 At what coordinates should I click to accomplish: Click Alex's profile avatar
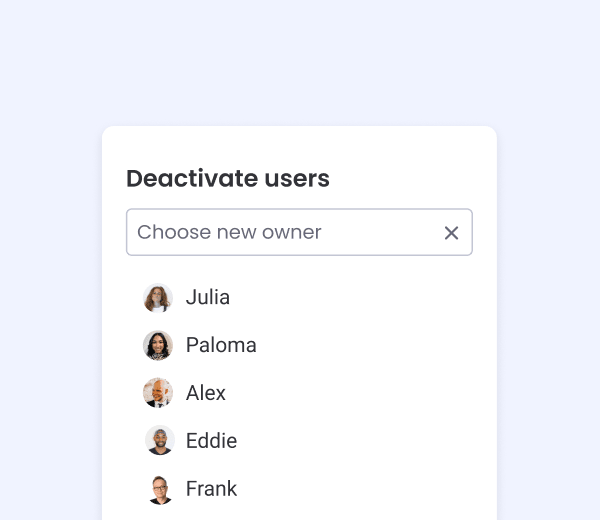click(x=158, y=393)
